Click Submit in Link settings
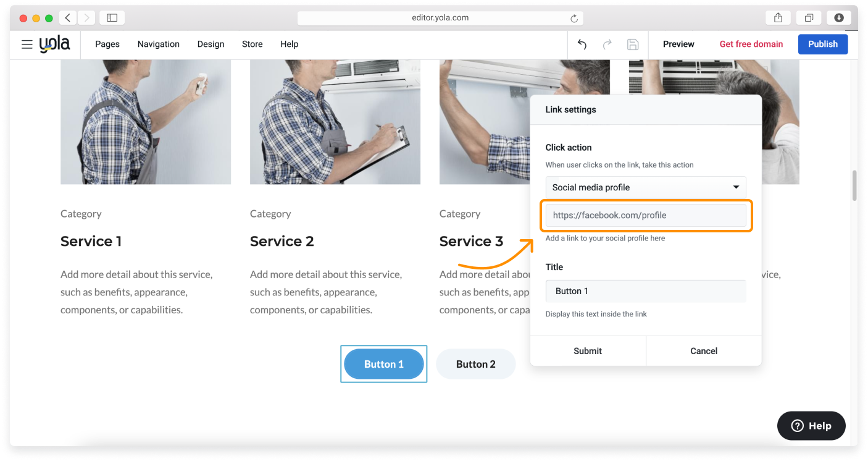The height and width of the screenshot is (461, 868). pyautogui.click(x=587, y=351)
